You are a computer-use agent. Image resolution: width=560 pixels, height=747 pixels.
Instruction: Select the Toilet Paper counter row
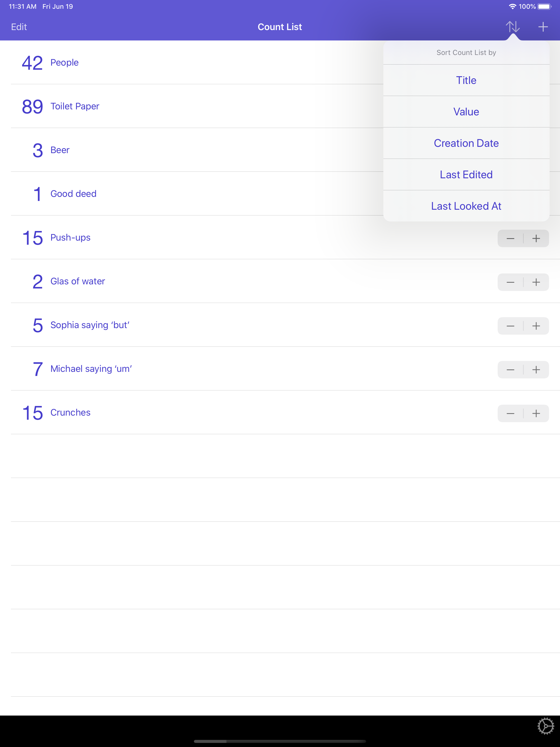point(135,106)
